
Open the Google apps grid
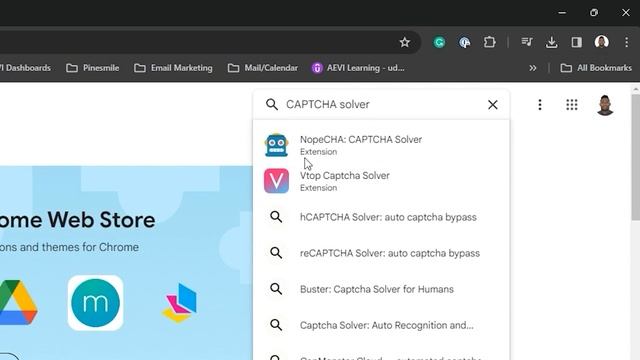(x=572, y=104)
